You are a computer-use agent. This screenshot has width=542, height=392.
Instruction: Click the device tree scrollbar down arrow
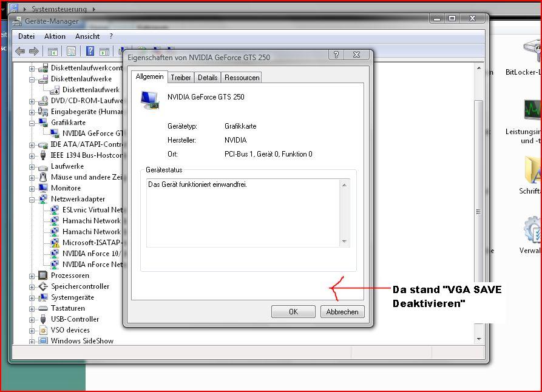pos(479,339)
